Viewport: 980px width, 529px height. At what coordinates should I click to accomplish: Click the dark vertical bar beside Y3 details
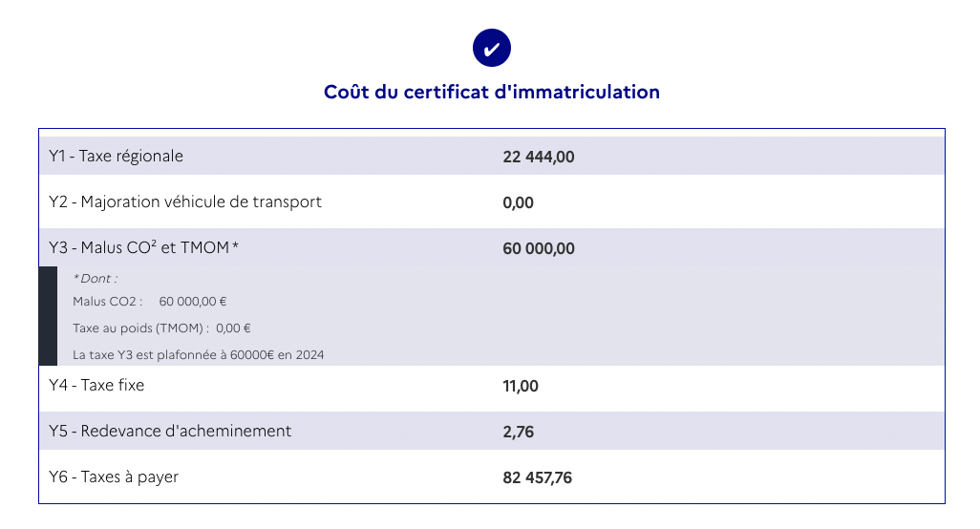pyautogui.click(x=48, y=316)
